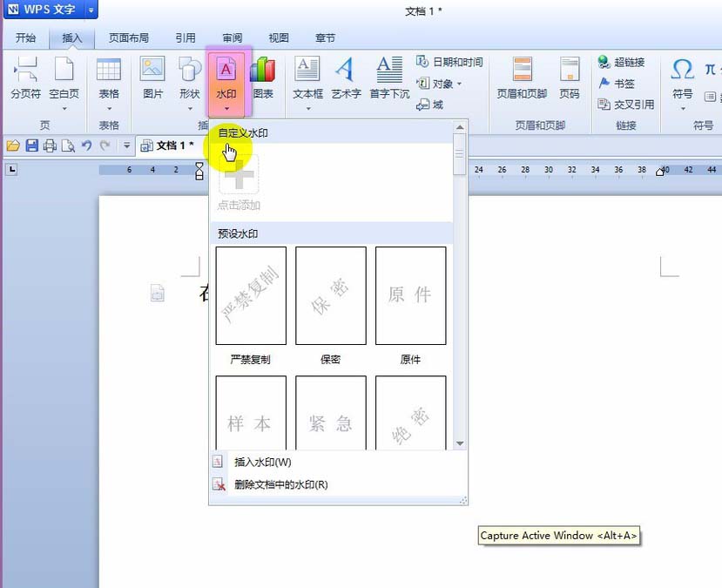Click the watermark list scrollbar thumb
722x588 pixels.
click(460, 154)
